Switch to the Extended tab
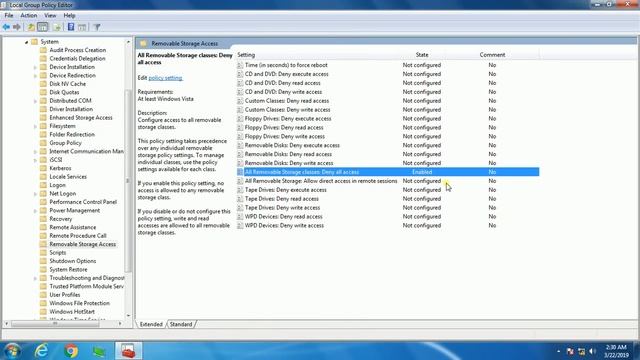The image size is (640, 360). [151, 324]
